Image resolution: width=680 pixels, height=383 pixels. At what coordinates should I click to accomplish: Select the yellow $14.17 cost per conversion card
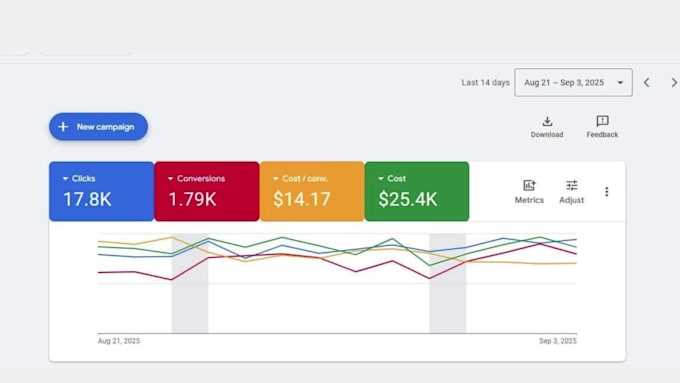click(312, 191)
